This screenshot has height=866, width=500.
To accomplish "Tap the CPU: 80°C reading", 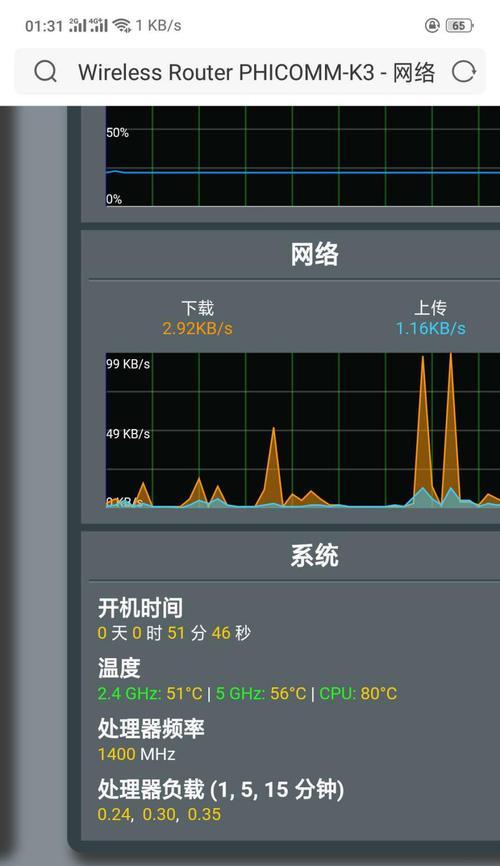I will pos(358,694).
